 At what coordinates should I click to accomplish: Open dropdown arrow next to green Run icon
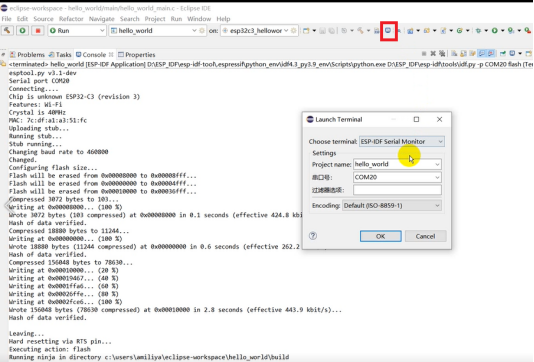click(x=502, y=31)
